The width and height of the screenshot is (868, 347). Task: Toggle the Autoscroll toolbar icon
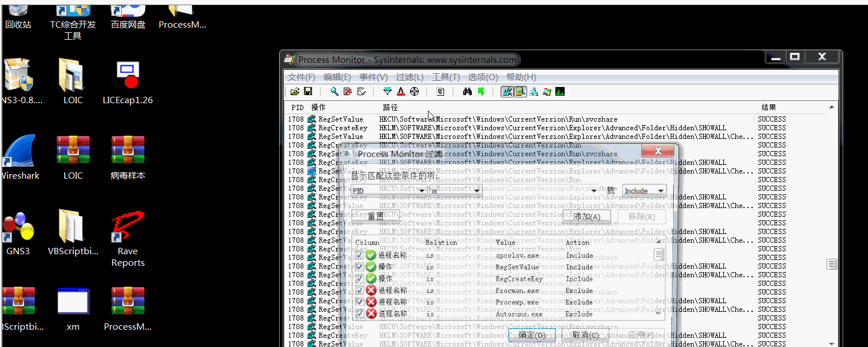348,91
